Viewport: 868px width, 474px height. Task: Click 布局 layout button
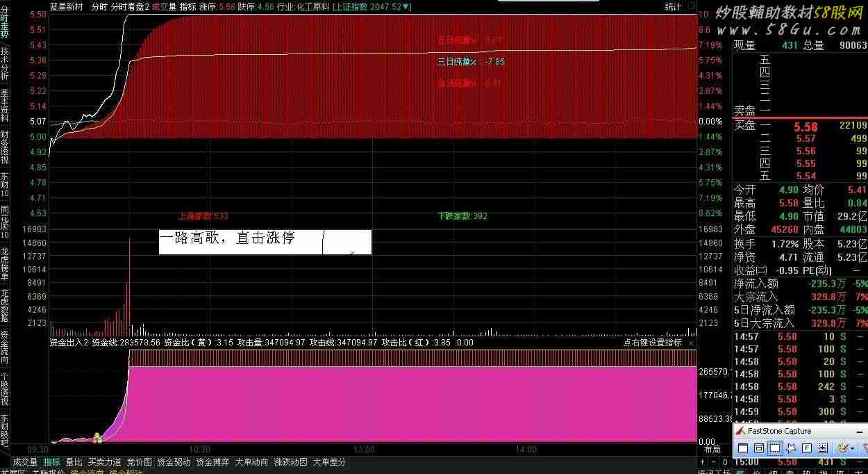(712, 450)
